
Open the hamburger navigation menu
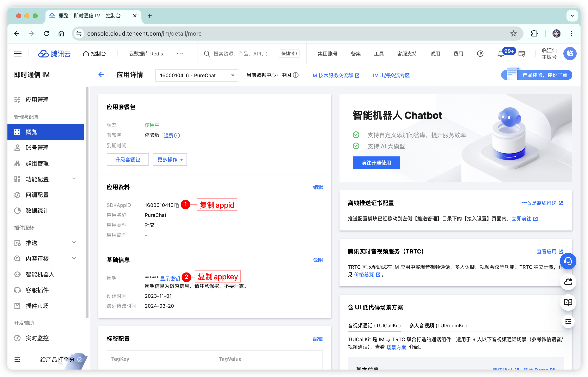(x=18, y=54)
